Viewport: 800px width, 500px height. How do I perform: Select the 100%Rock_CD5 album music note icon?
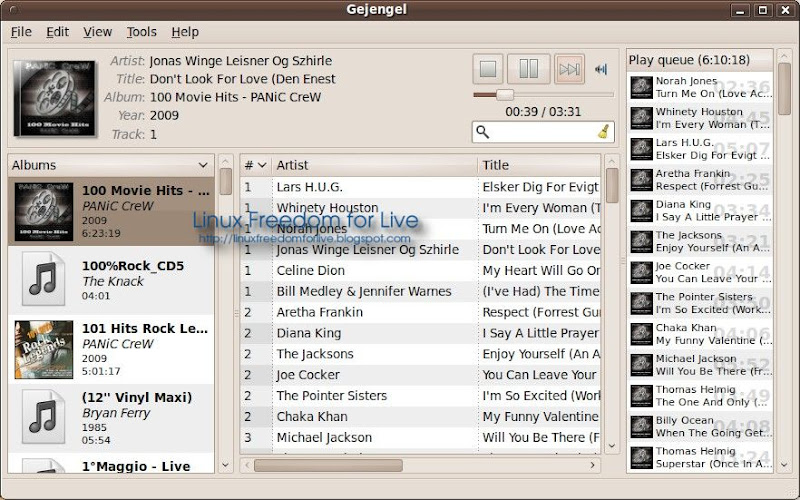point(43,280)
